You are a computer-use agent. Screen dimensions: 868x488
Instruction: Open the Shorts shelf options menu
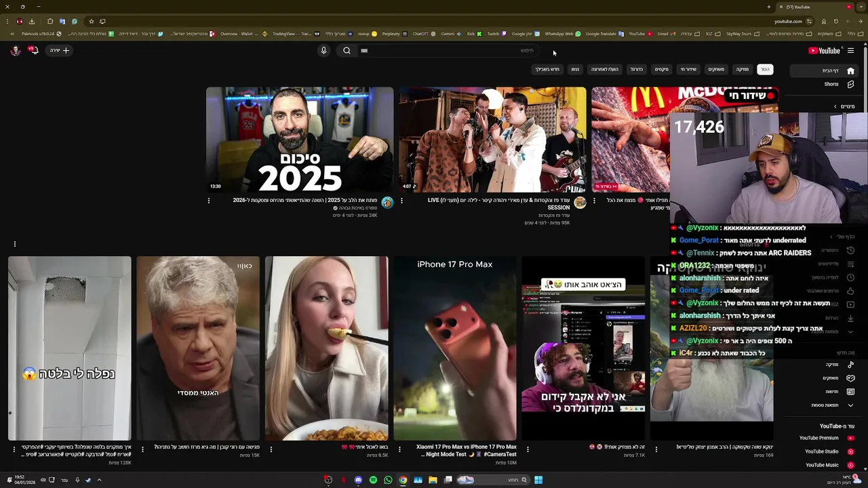click(x=14, y=244)
